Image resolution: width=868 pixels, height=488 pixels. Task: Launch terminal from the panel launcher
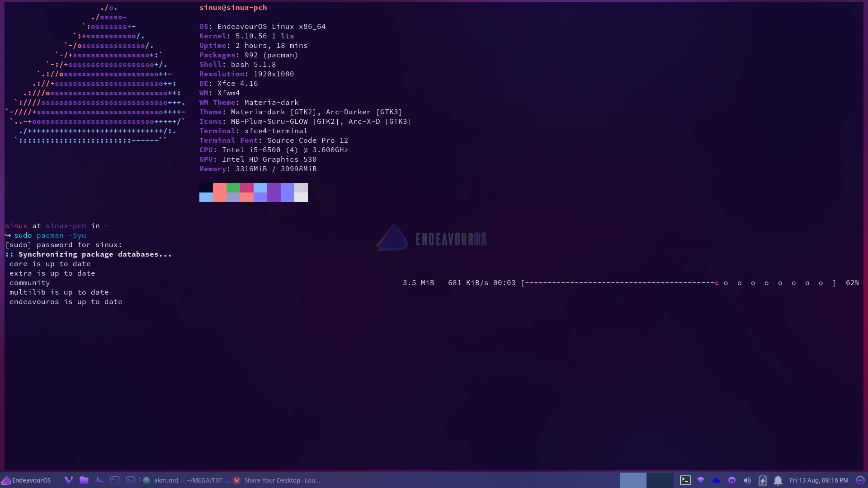(x=115, y=480)
